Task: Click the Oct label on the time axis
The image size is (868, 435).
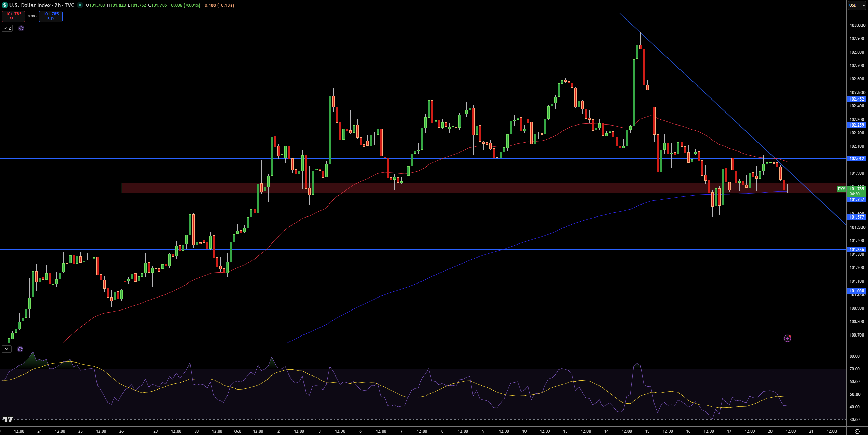Action: 237,431
